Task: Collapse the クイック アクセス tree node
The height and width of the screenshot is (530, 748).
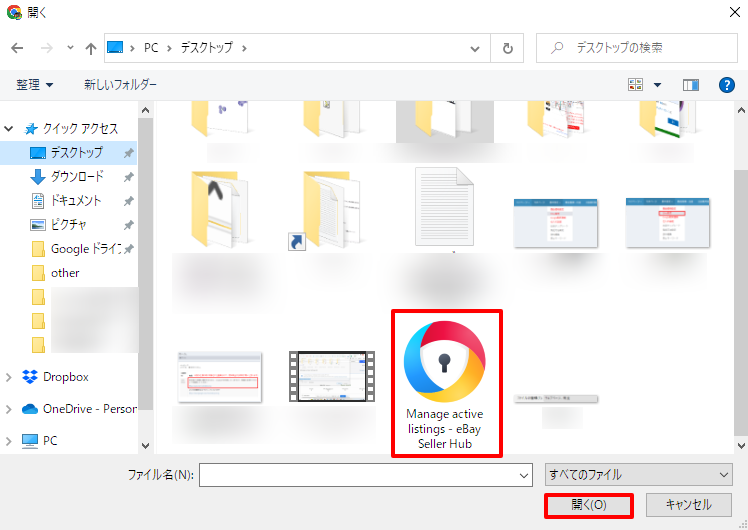Action: pyautogui.click(x=9, y=128)
